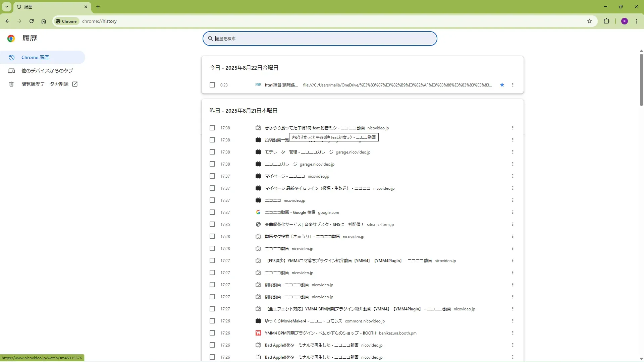This screenshot has width=644, height=362.
Task: Click the bookmark star in address bar
Action: pos(590,21)
